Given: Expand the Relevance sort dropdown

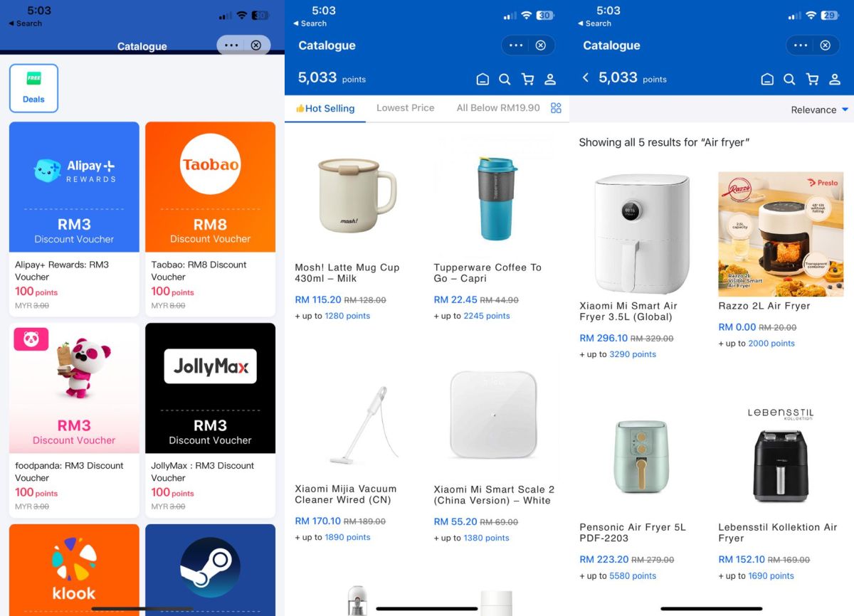Looking at the screenshot, I should (820, 110).
